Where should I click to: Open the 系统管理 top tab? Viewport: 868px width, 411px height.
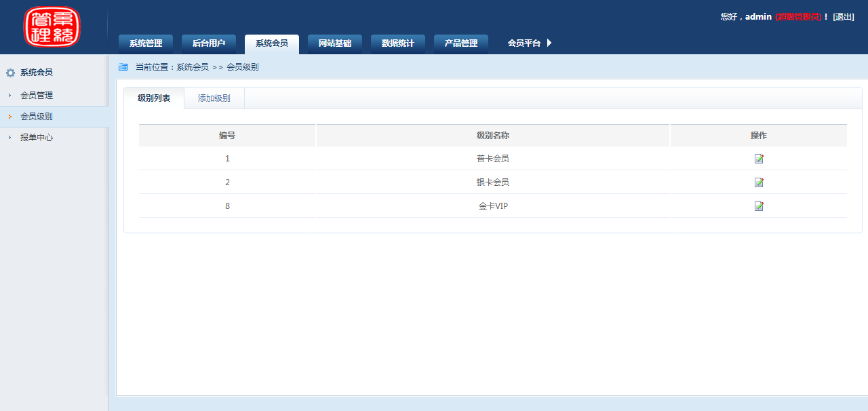click(146, 43)
